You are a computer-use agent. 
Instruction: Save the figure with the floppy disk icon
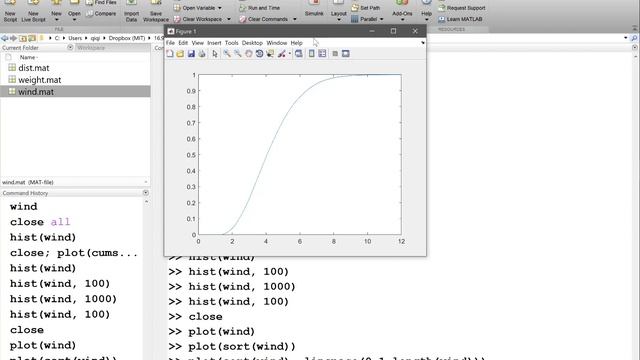pyautogui.click(x=191, y=54)
